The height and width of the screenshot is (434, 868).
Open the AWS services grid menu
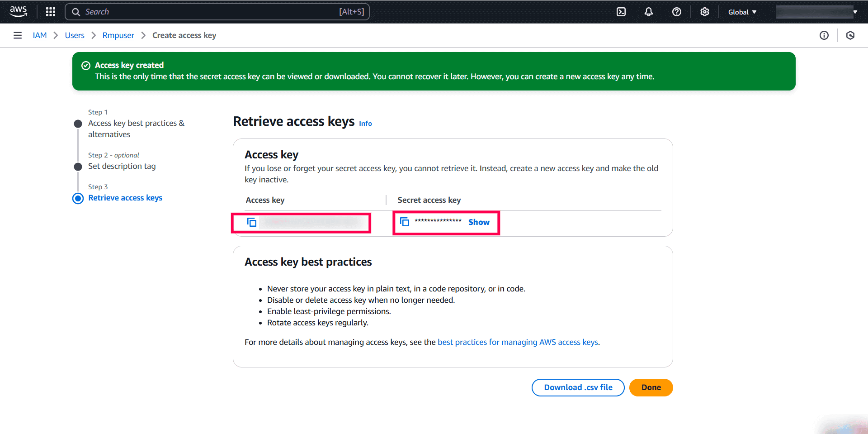tap(51, 12)
